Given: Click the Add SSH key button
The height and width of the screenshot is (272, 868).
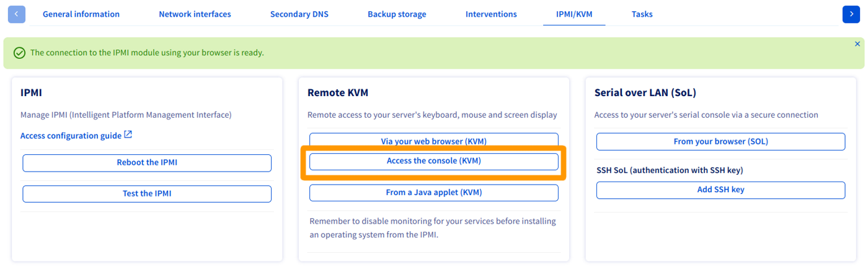Looking at the screenshot, I should (720, 190).
